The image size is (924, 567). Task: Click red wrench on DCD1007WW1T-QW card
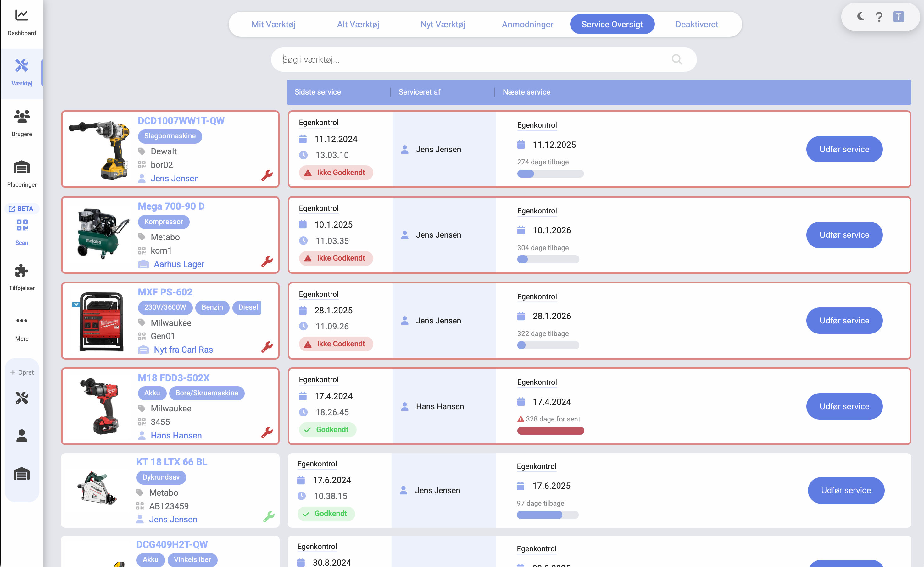[267, 175]
